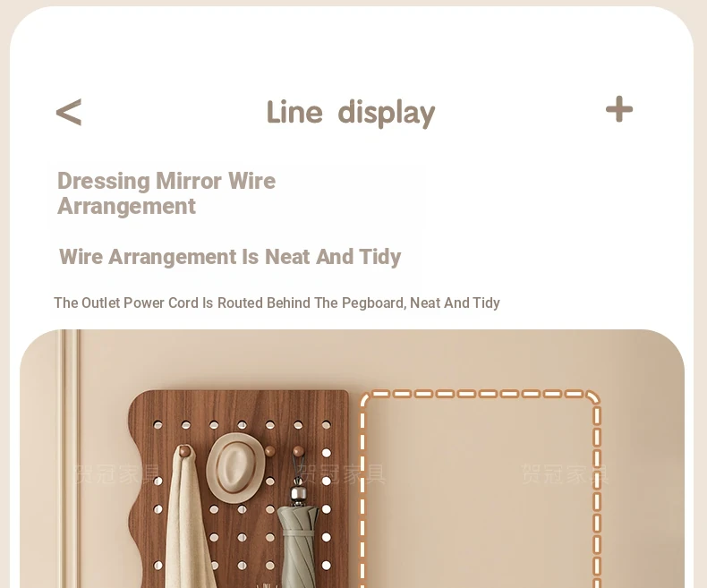Click the watermark text over the pegboard
This screenshot has height=588, width=707.
pos(341,474)
